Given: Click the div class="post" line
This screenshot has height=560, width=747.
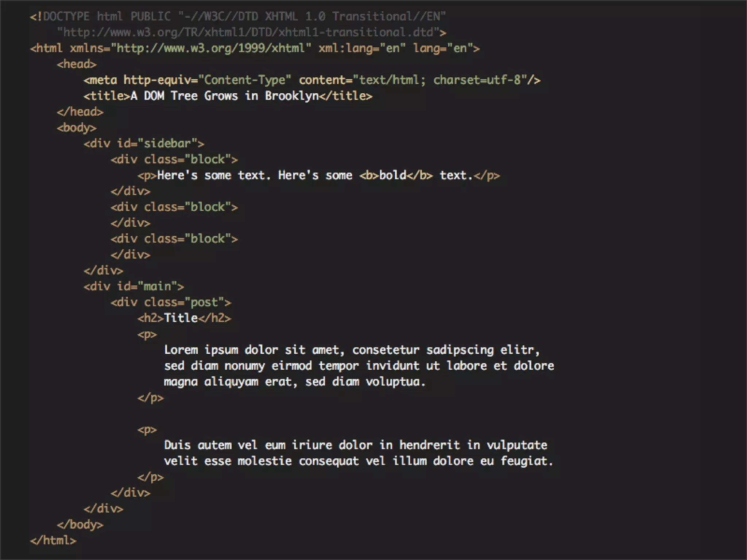Looking at the screenshot, I should 171,302.
